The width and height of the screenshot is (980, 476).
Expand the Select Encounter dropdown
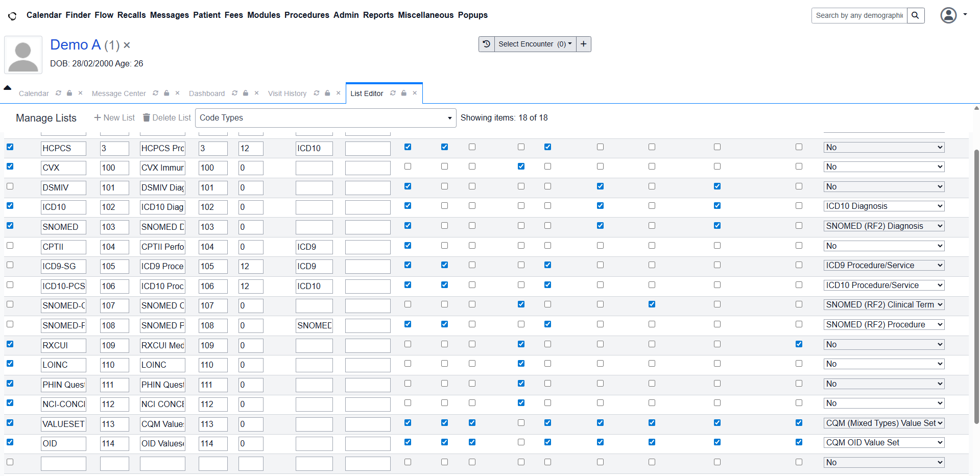tap(535, 44)
